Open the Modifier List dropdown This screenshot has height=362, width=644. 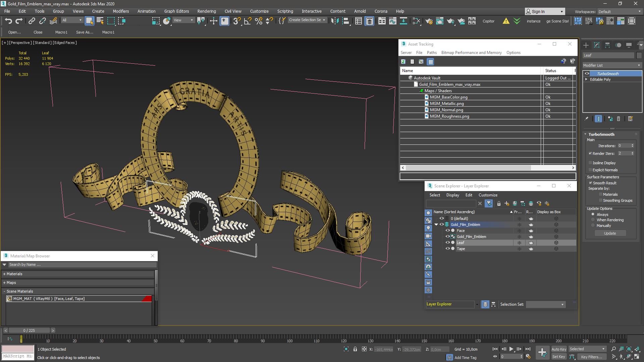tap(612, 65)
